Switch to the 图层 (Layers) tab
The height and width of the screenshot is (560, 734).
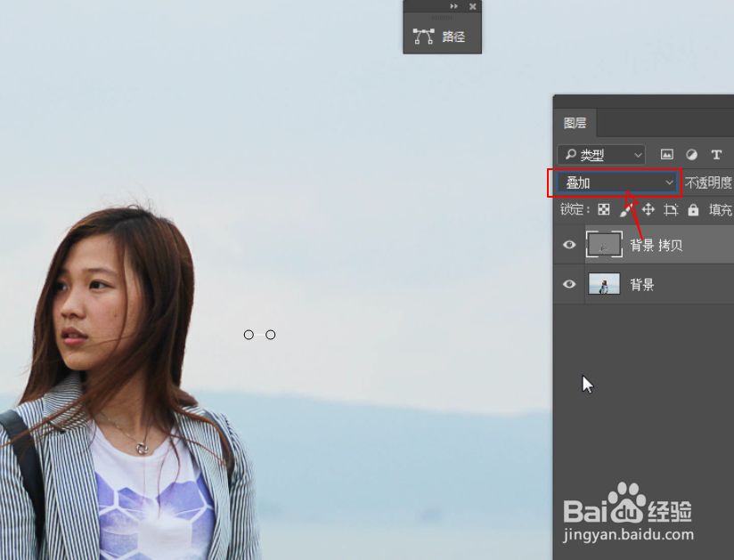point(575,123)
